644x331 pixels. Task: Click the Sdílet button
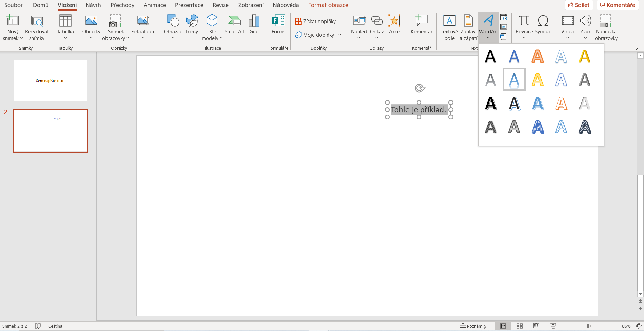click(579, 5)
